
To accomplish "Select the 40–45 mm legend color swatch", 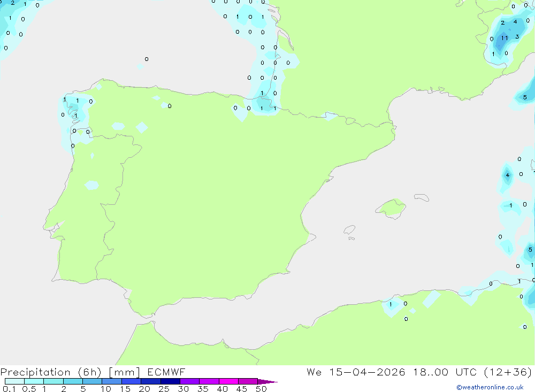I will tap(228, 381).
